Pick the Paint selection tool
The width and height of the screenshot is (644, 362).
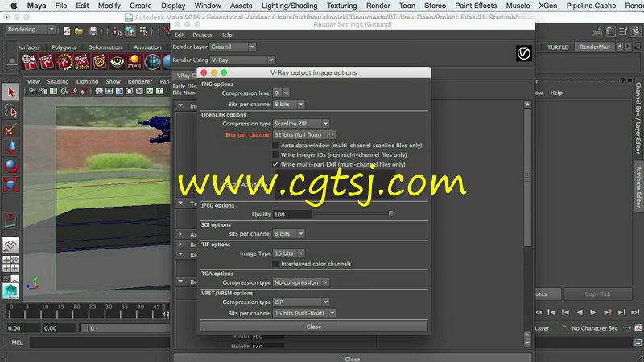(x=10, y=130)
